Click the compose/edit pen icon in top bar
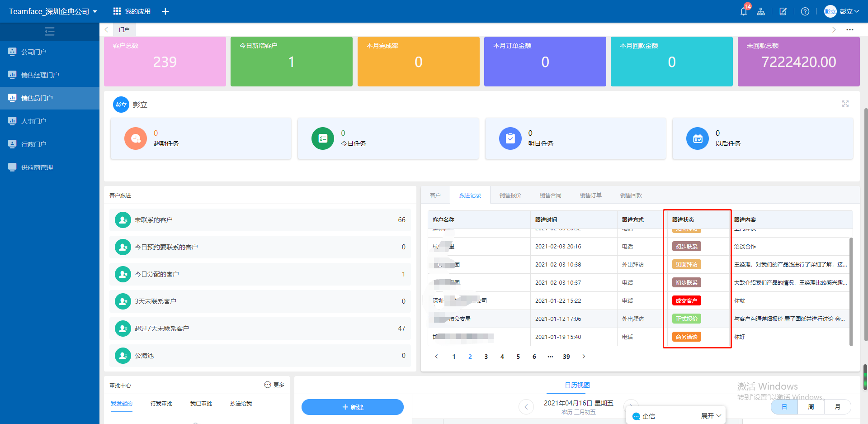The height and width of the screenshot is (424, 868). pos(783,11)
